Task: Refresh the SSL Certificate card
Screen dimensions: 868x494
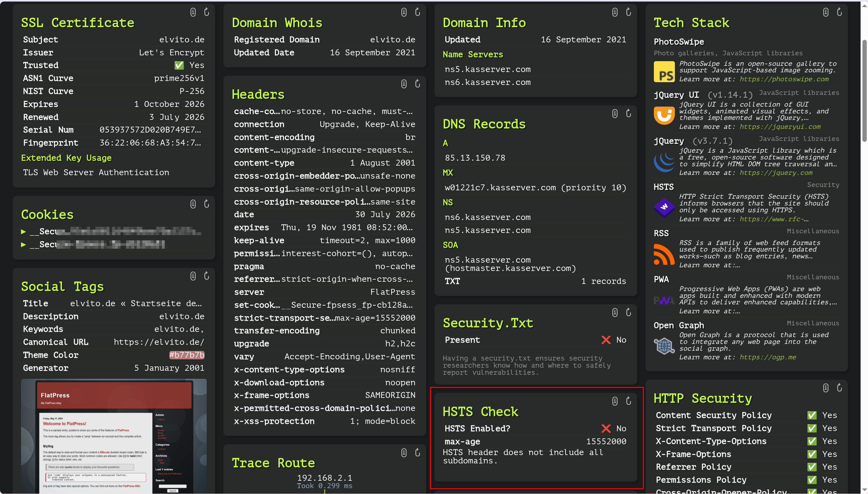Action: click(207, 12)
